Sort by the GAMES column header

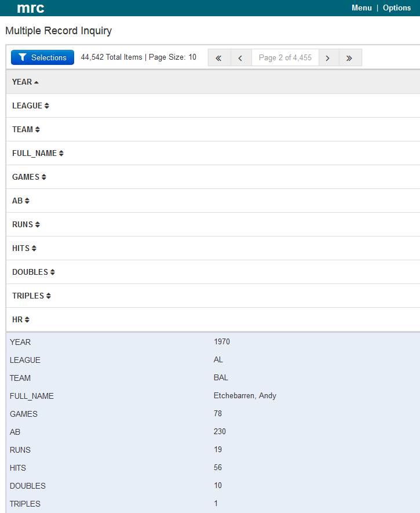coord(29,177)
